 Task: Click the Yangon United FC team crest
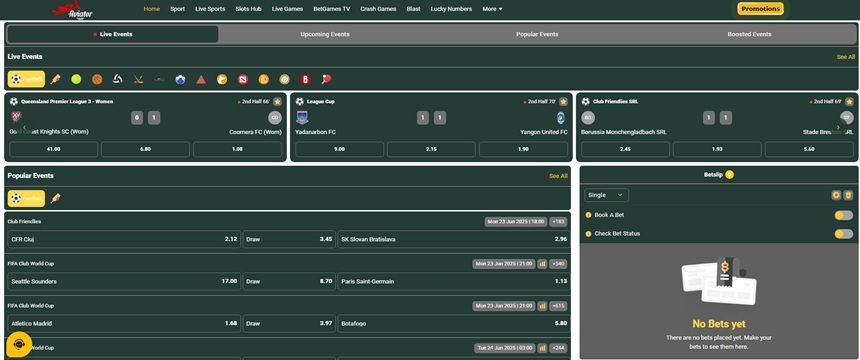561,118
